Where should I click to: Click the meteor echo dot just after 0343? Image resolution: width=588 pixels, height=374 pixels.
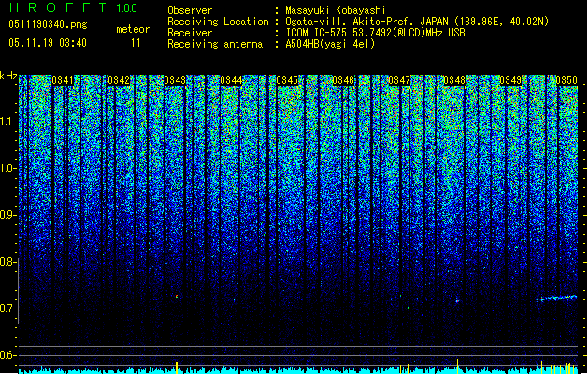click(x=177, y=296)
